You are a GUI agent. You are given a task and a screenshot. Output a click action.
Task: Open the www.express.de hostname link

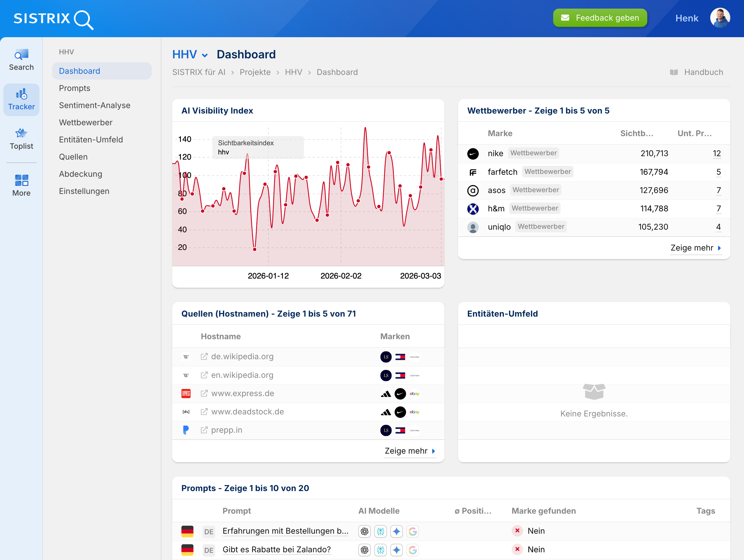(x=242, y=393)
